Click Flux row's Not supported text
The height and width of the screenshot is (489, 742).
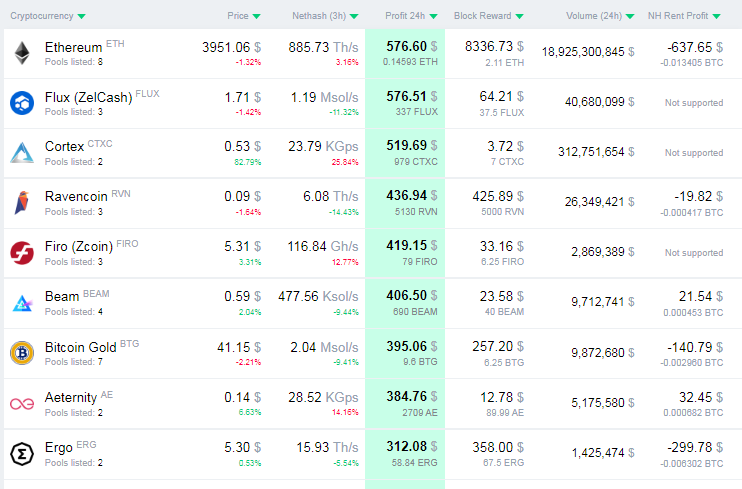coord(694,103)
